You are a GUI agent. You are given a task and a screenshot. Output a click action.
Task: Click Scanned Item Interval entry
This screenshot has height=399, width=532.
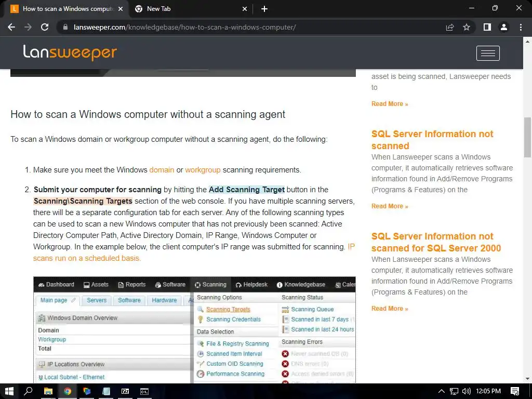click(234, 354)
